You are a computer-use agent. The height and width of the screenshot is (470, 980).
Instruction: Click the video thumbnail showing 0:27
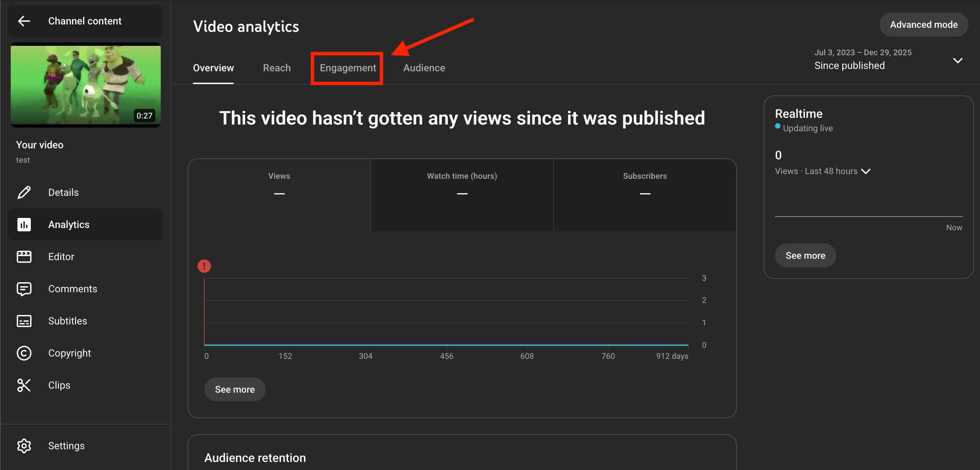(86, 84)
